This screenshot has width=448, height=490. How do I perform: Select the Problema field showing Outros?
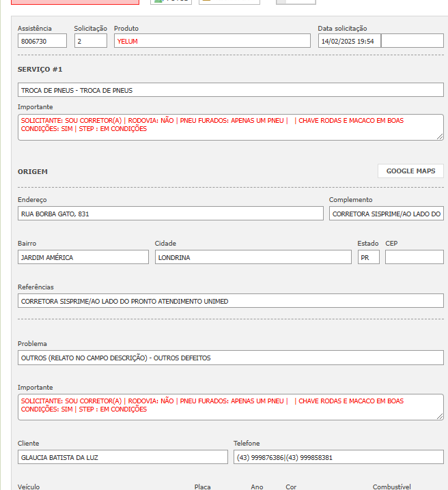coord(230,358)
